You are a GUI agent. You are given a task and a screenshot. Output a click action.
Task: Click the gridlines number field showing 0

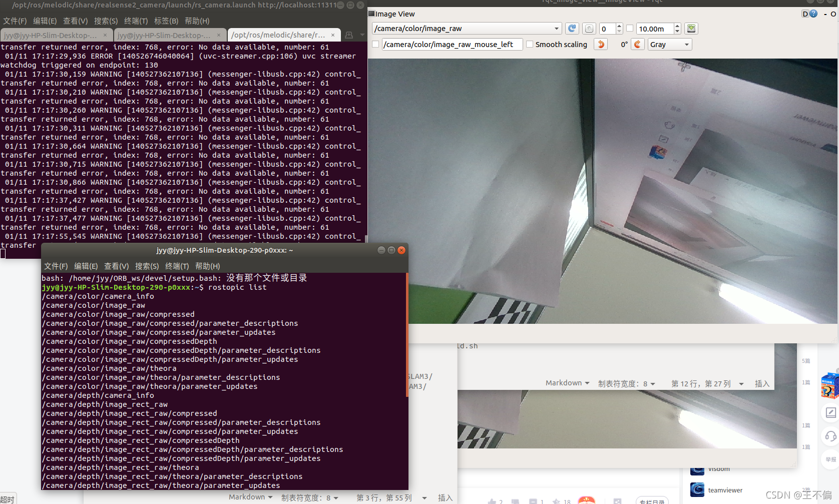pos(607,29)
